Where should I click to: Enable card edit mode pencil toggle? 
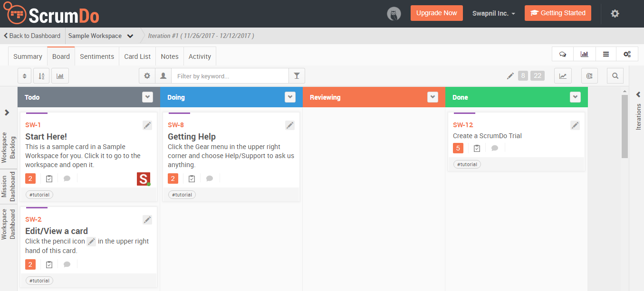coord(510,75)
